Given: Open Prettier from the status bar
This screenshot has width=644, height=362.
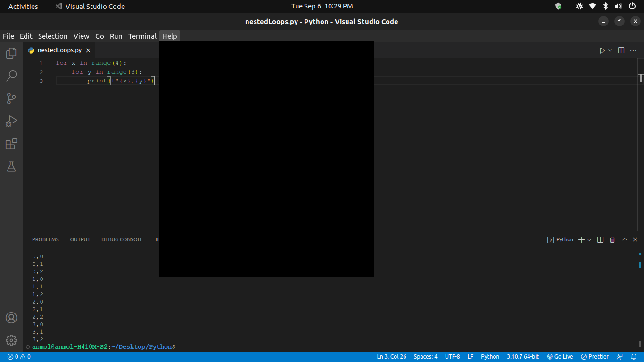Looking at the screenshot, I should point(594,356).
